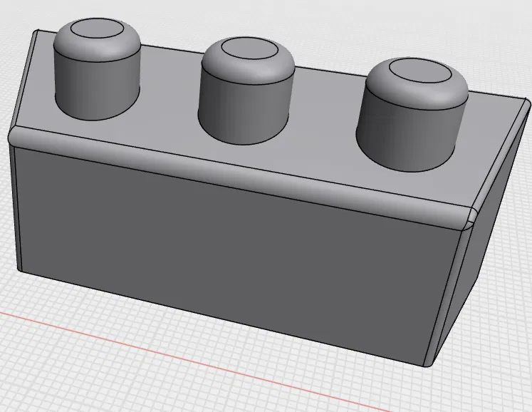
Task: Select cylindrical side wall of middle stud
Action: point(244,108)
